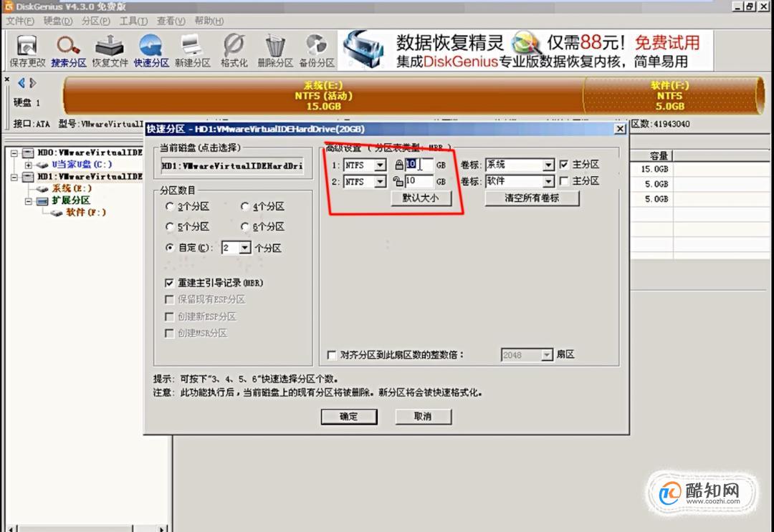This screenshot has width=774, height=532.
Task: Click the 数据恢复精灵 advertisement banner
Action: pyautogui.click(x=525, y=51)
